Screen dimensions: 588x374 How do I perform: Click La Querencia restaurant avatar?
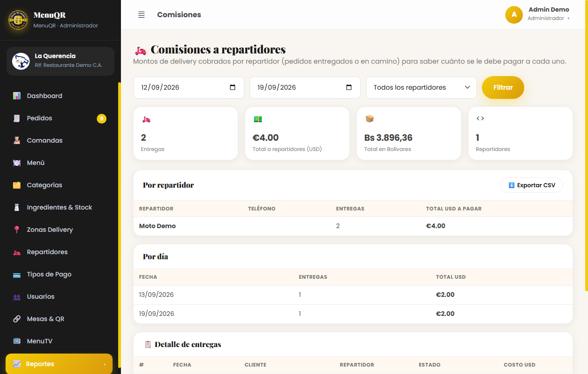tap(21, 61)
